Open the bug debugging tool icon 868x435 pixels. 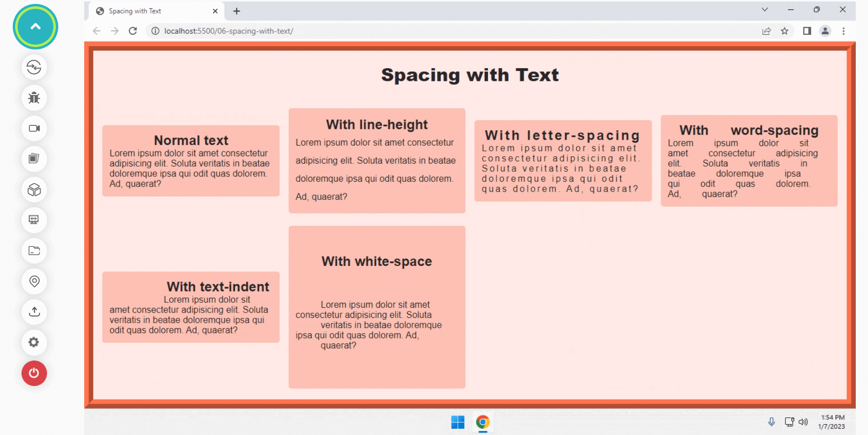34,98
